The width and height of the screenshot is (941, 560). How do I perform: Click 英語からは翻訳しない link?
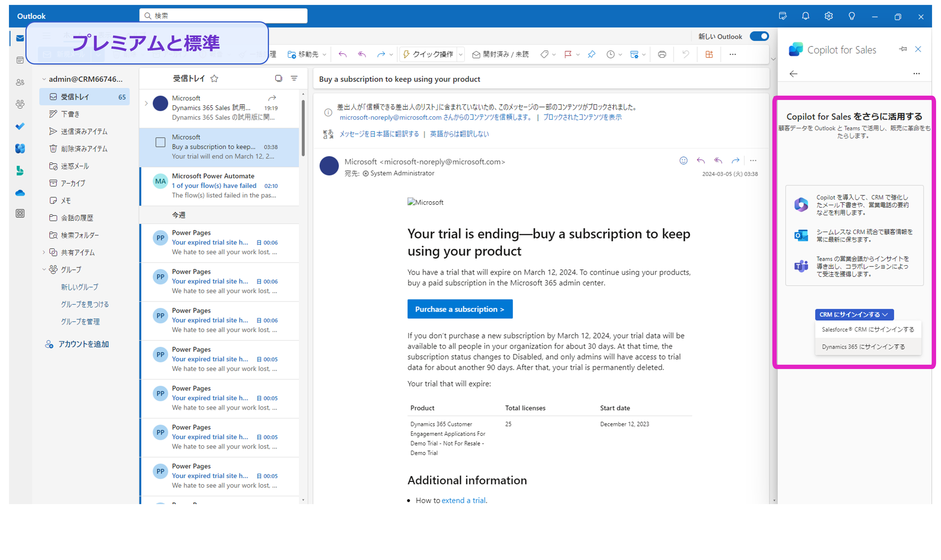[459, 134]
